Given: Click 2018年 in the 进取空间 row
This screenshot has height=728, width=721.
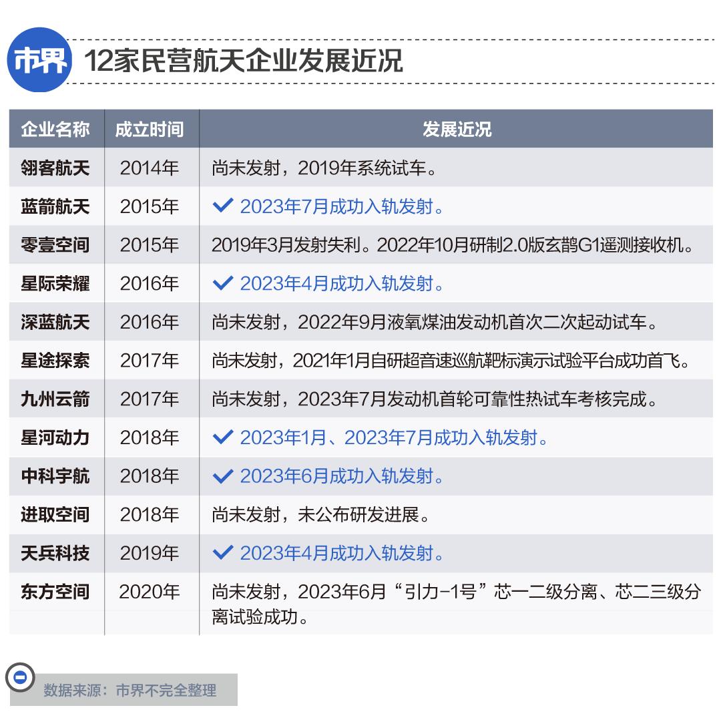Looking at the screenshot, I should coord(150,514).
